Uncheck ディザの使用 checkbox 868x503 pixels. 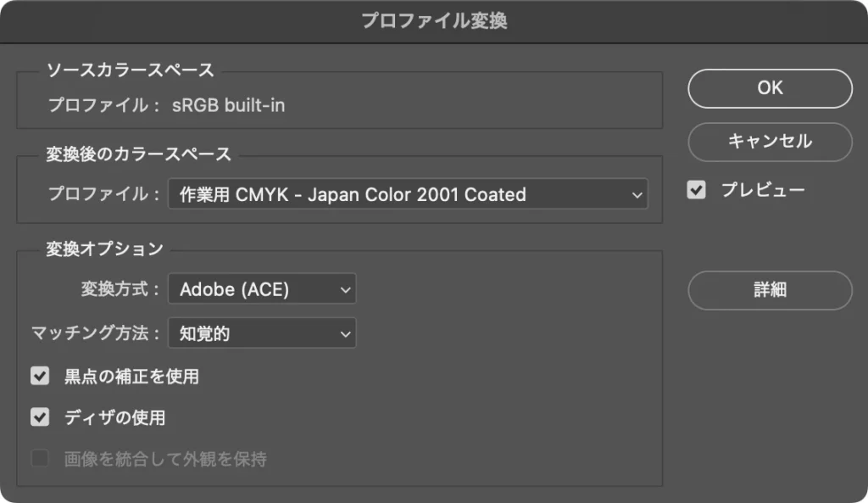coord(40,417)
